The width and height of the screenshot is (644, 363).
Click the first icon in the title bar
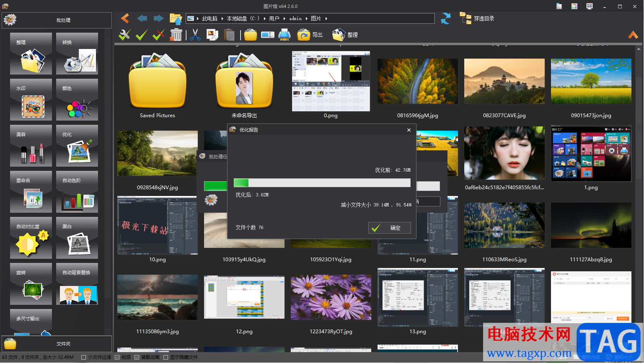point(559,6)
